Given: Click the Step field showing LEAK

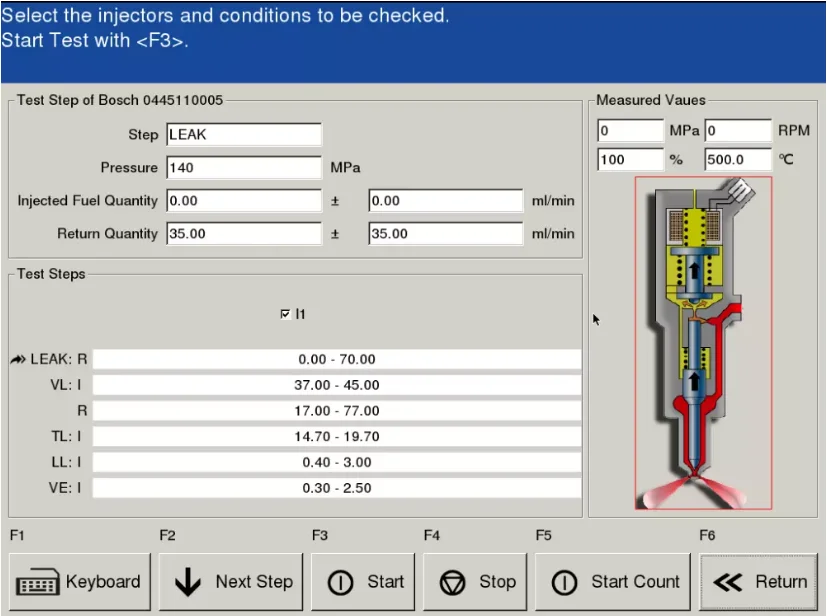Looking at the screenshot, I should click(x=244, y=135).
